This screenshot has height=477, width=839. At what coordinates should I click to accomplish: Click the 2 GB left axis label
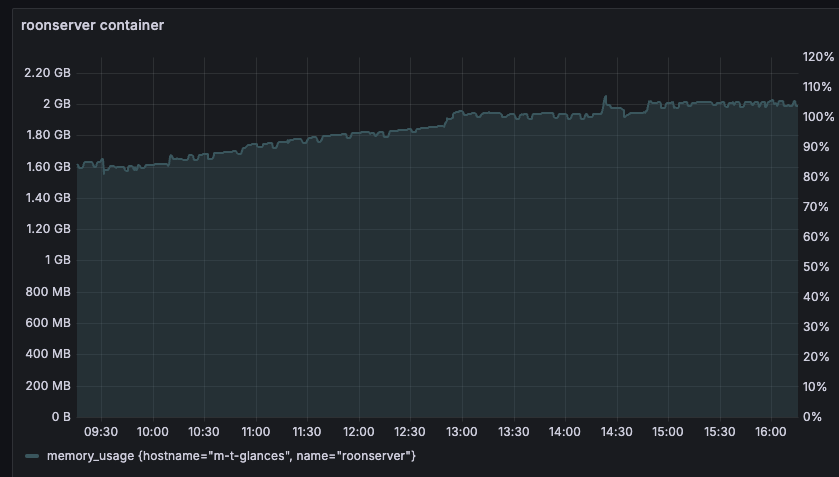[56, 104]
